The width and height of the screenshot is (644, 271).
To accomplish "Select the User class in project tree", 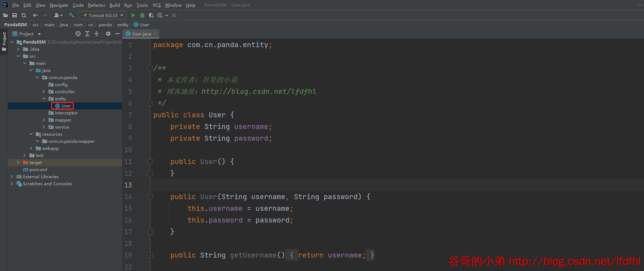I will pyautogui.click(x=63, y=106).
